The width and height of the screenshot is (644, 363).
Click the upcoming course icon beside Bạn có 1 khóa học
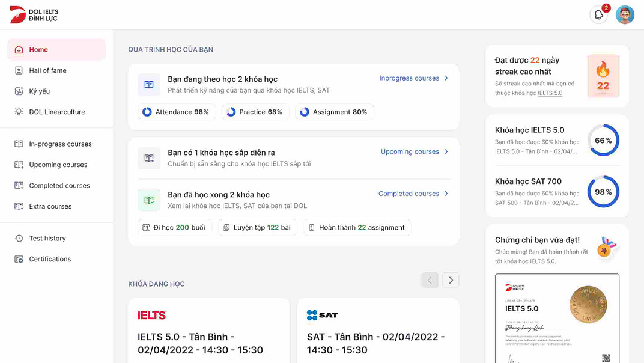click(x=149, y=158)
